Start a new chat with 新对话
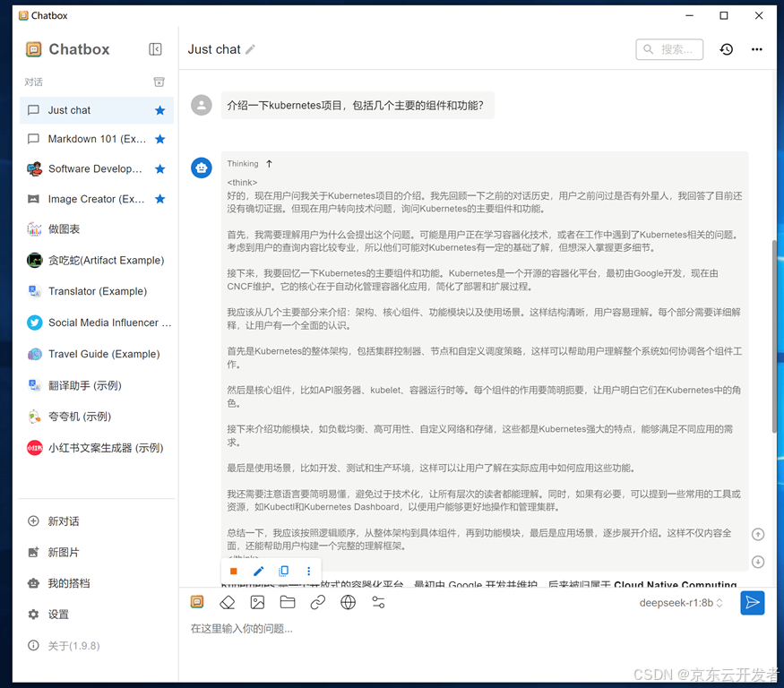The height and width of the screenshot is (688, 784). [97, 521]
